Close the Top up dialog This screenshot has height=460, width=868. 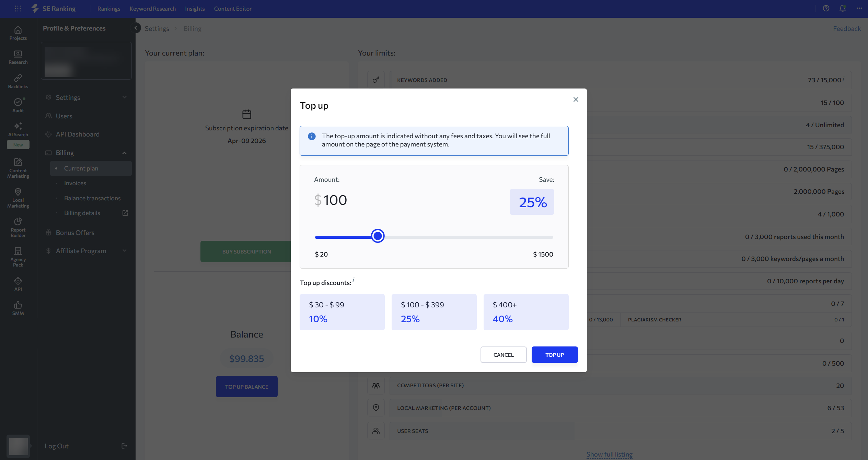point(576,99)
